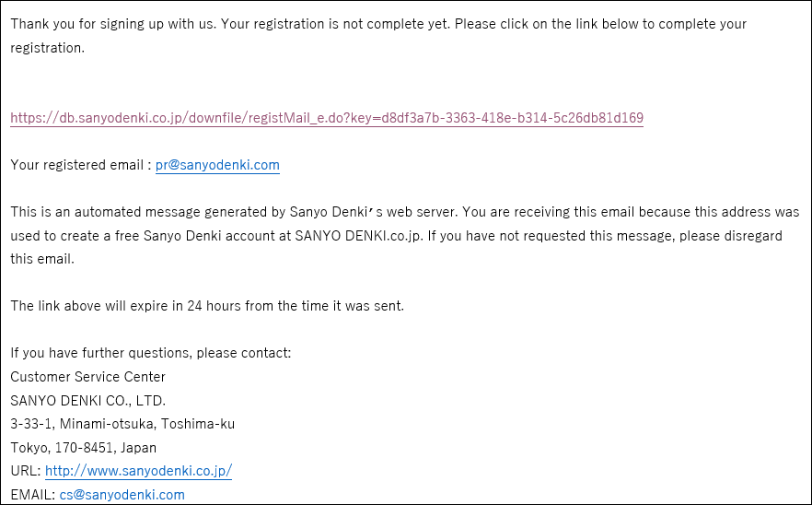The height and width of the screenshot is (505, 812).
Task: Click the "SANYO DENKI CO., LTD." company name line
Action: click(88, 401)
